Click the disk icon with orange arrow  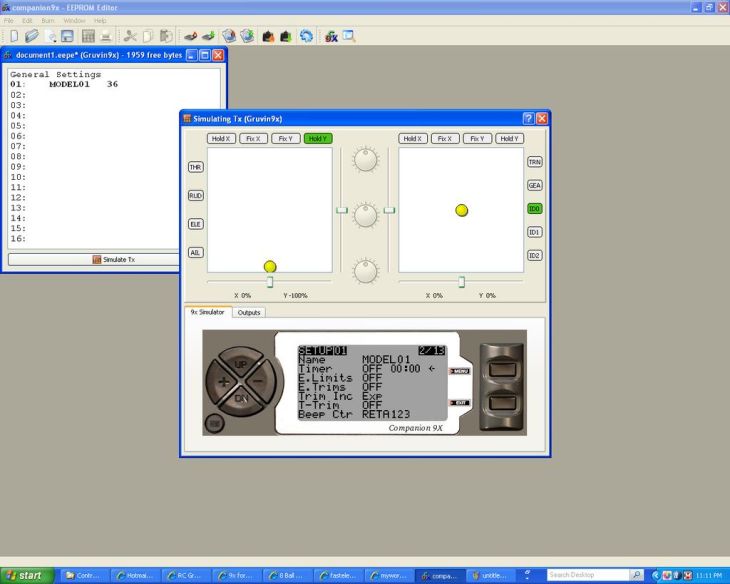[x=229, y=36]
